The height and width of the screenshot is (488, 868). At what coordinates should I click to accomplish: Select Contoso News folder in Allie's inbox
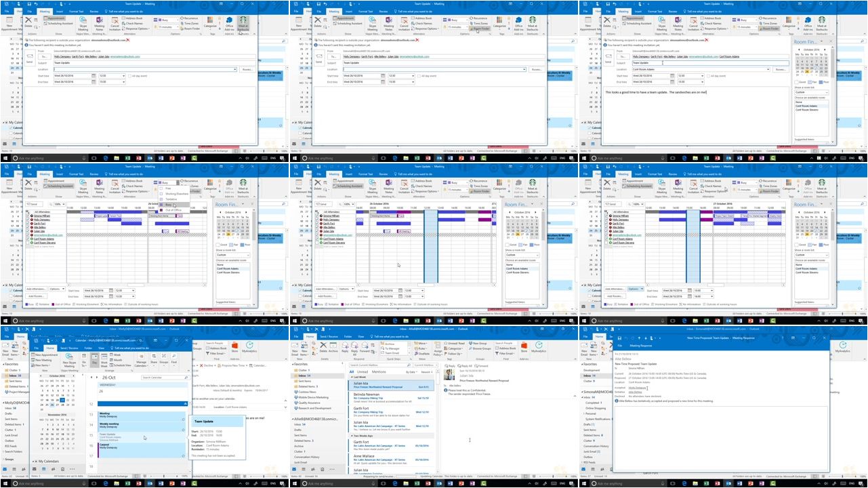click(x=308, y=392)
